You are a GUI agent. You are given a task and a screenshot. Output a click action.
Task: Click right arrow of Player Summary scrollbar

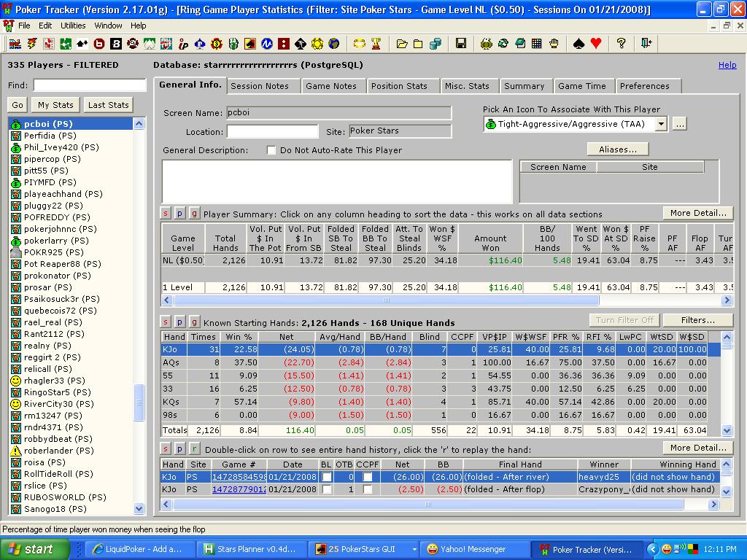tap(727, 300)
